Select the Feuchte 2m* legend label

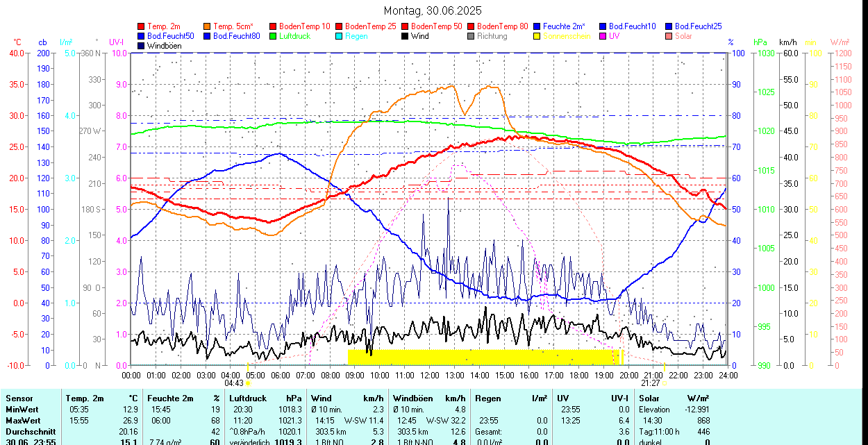[564, 26]
